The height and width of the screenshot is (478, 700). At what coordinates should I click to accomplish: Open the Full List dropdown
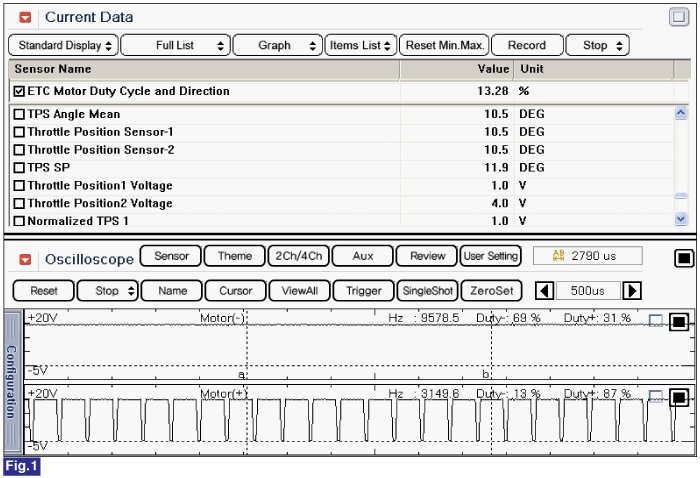coord(175,45)
